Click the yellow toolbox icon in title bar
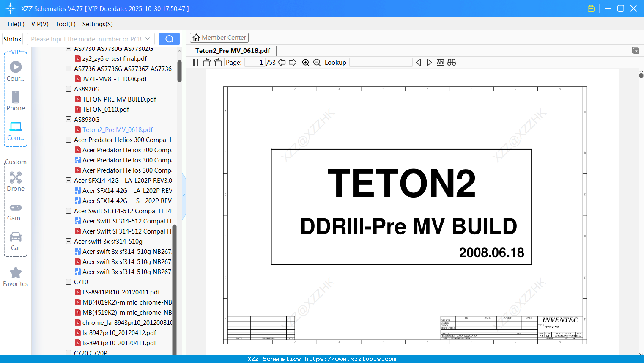The height and width of the screenshot is (363, 644). coord(591,8)
